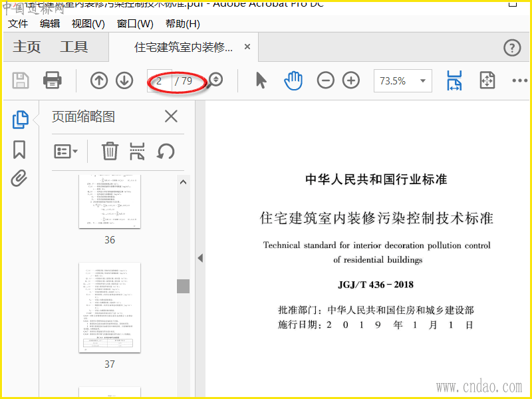Open the 编辑 menu

[x=50, y=24]
